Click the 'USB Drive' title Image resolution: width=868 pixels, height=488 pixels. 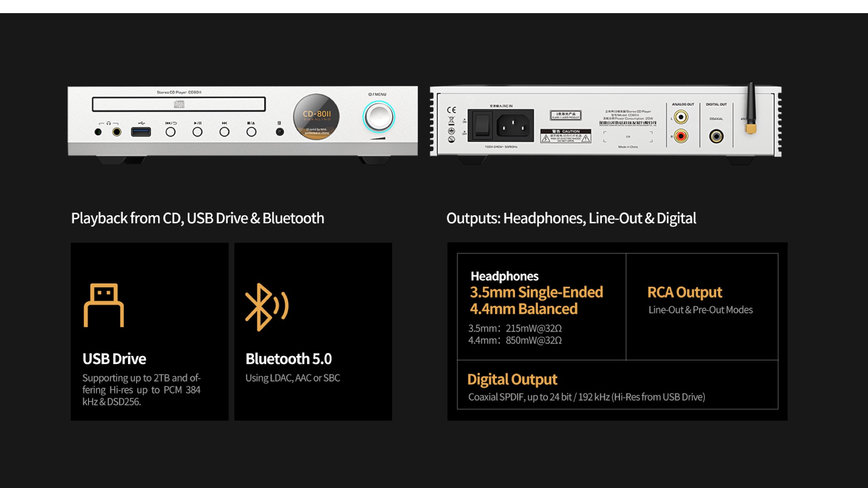coord(114,359)
